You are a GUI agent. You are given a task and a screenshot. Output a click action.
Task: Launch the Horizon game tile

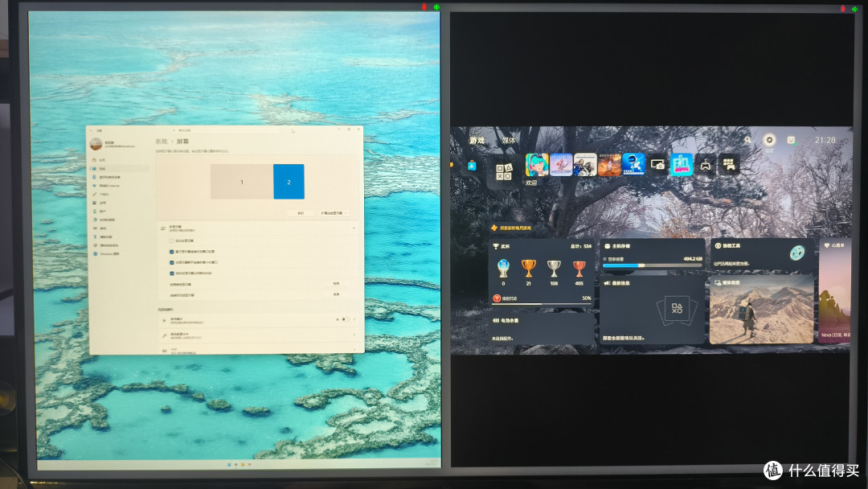(561, 165)
